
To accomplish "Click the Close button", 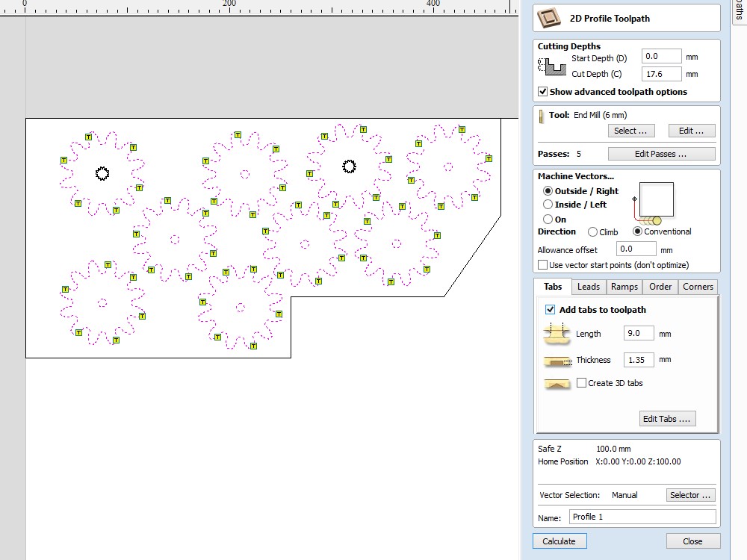I will click(692, 541).
